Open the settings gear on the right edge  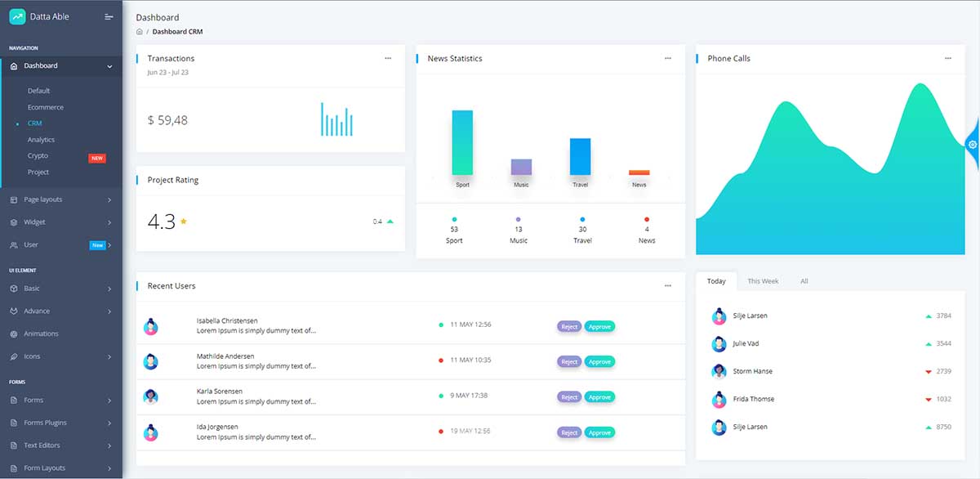point(973,145)
